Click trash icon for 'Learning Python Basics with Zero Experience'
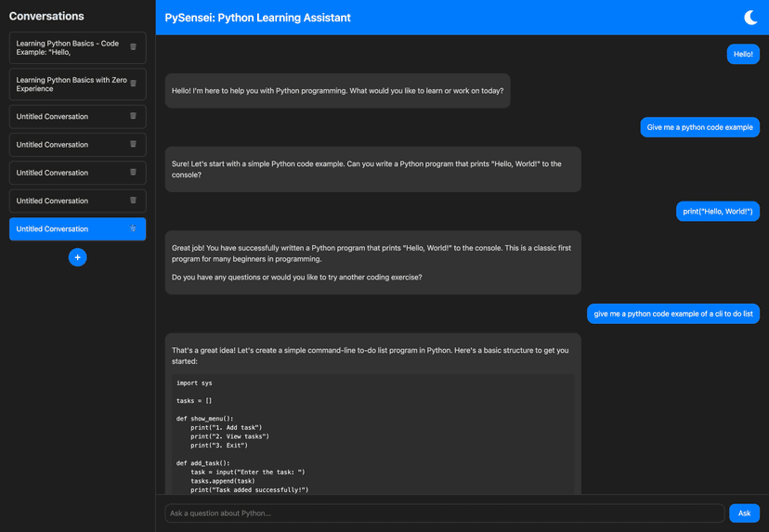The image size is (769, 532). [133, 84]
